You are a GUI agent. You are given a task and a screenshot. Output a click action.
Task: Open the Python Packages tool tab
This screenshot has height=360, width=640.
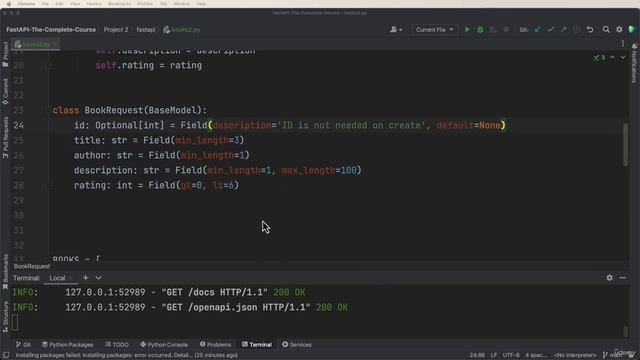pos(68,345)
